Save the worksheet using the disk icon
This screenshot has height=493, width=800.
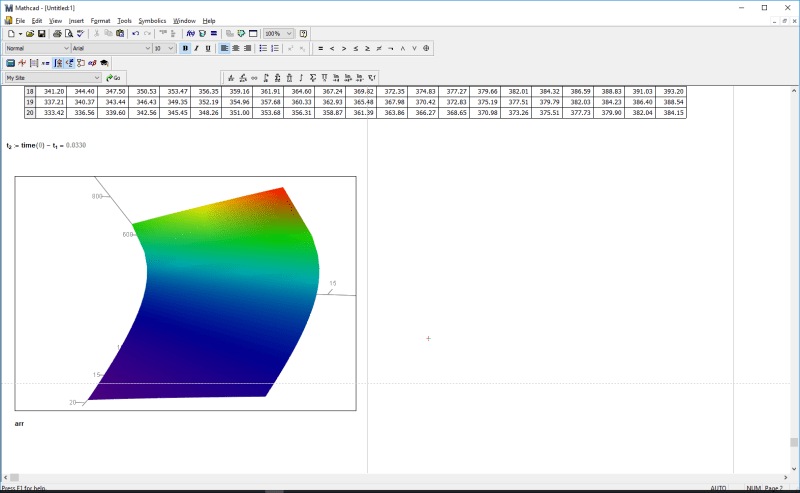tap(42, 34)
